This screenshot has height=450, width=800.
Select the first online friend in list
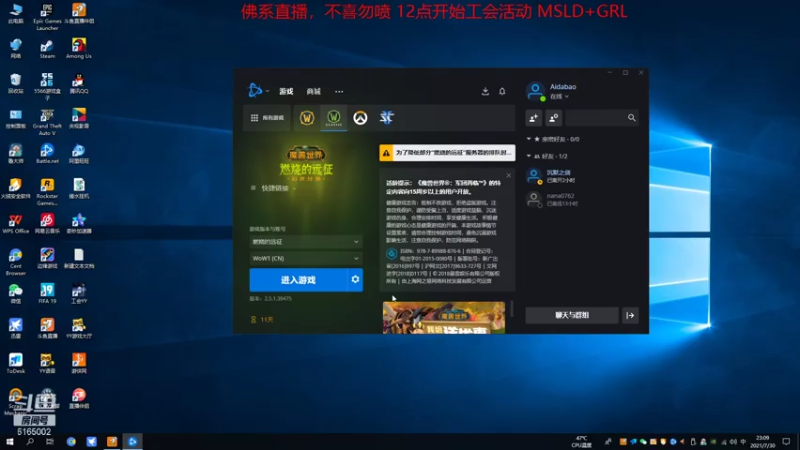(581, 176)
